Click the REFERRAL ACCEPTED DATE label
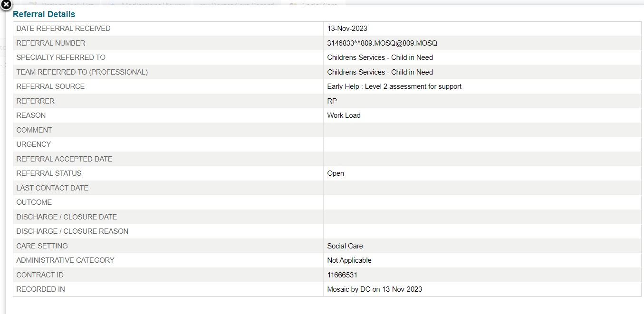The height and width of the screenshot is (314, 644). coord(64,159)
